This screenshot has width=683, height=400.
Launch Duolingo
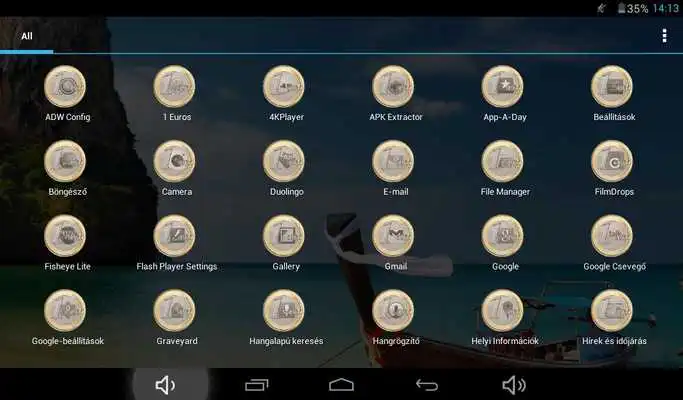[x=284, y=161]
